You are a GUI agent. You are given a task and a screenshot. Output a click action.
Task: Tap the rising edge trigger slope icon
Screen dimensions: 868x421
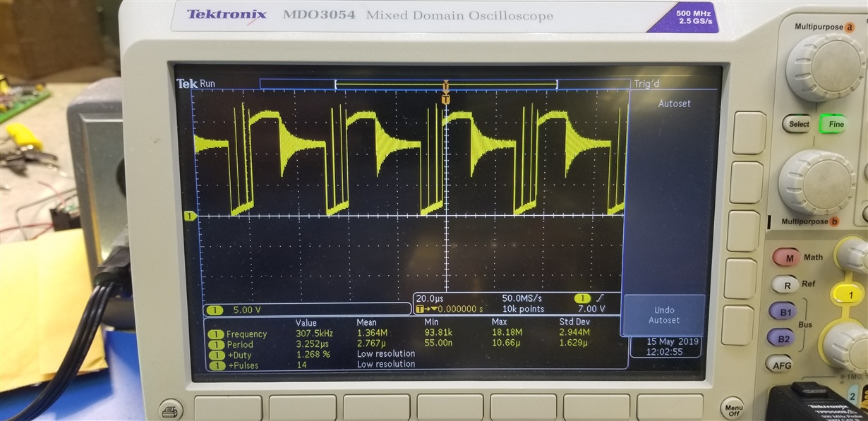tap(599, 298)
